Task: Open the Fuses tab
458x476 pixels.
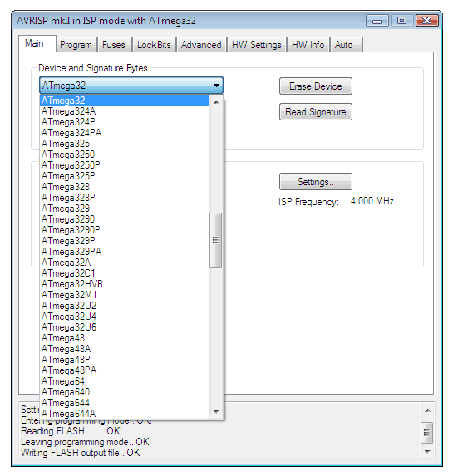Action: point(114,45)
